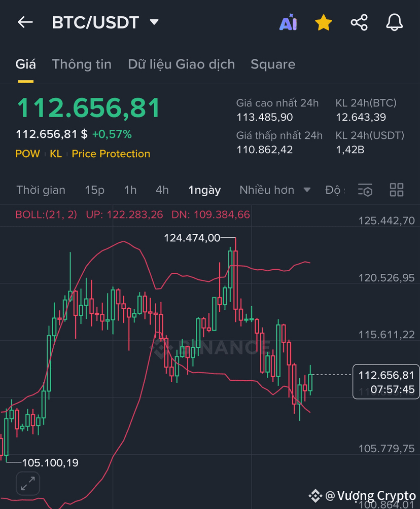Open the AI analysis icon
The height and width of the screenshot is (509, 420).
coord(288,22)
